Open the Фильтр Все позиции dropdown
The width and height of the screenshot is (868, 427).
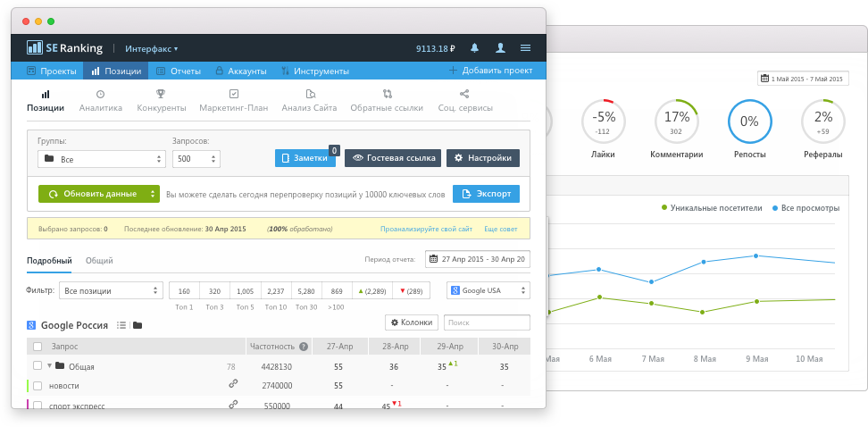click(111, 290)
